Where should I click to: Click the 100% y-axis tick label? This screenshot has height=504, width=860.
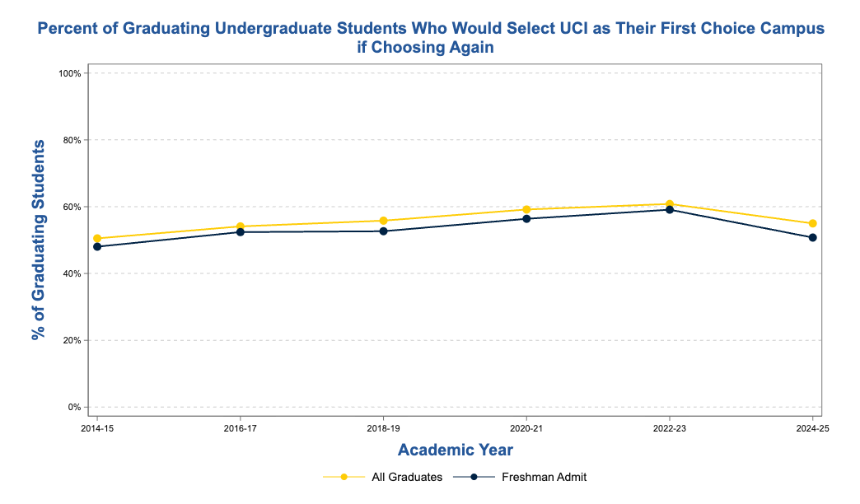click(70, 73)
